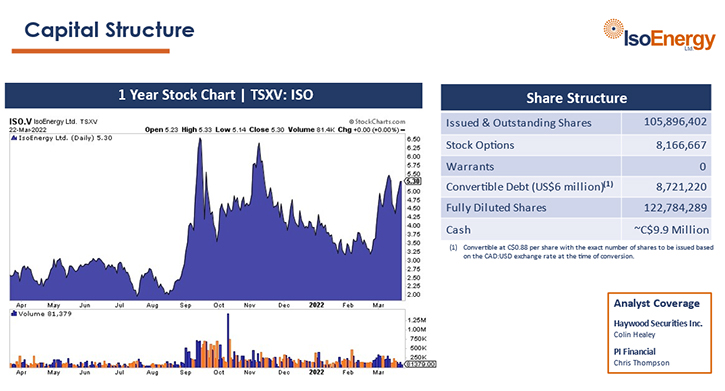Click the value 122,784,289
This screenshot has width=725, height=391.
point(675,208)
